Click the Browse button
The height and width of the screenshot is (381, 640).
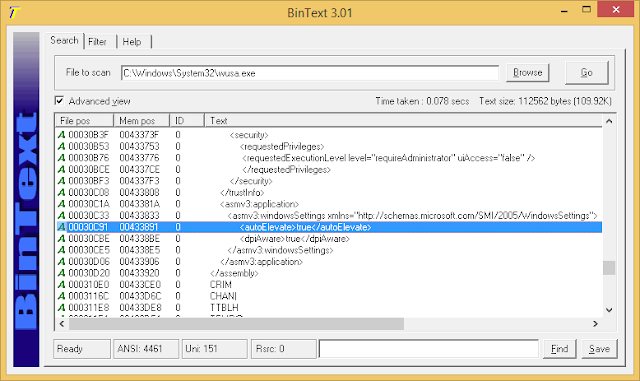(x=528, y=73)
